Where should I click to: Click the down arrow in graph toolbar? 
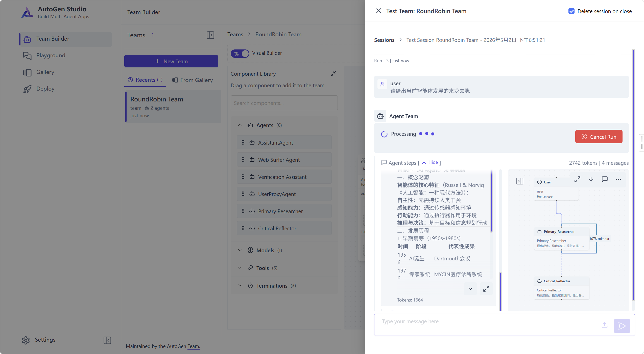coord(591,179)
